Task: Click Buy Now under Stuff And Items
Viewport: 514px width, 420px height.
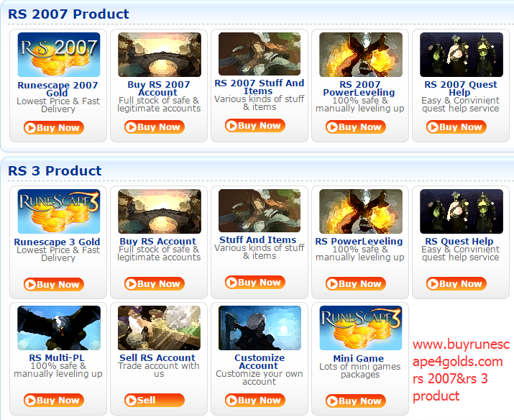Action: point(255,283)
